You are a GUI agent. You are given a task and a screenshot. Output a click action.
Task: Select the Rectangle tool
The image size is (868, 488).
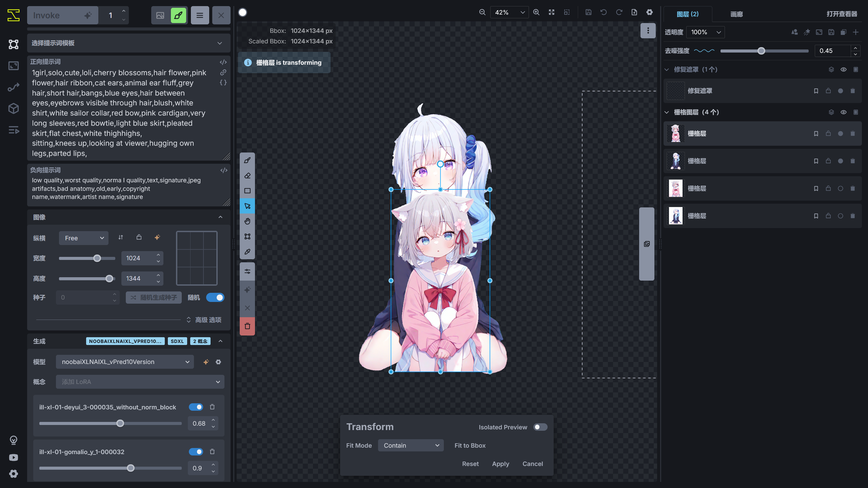click(247, 190)
